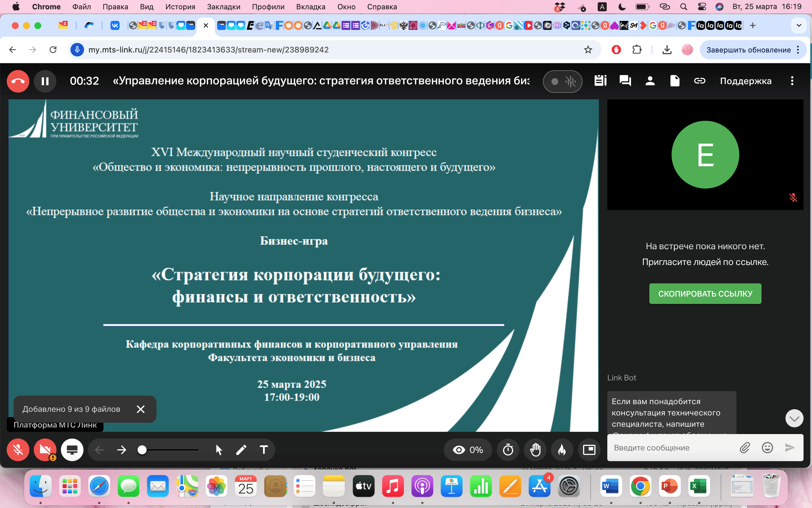Open the agenda notes panel icon
This screenshot has height=508, width=812.
(600, 81)
